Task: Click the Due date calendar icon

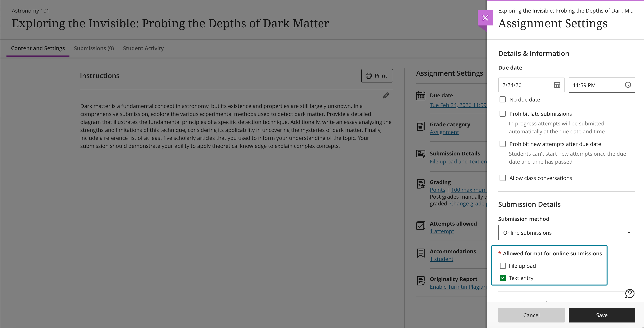Action: pyautogui.click(x=421, y=96)
